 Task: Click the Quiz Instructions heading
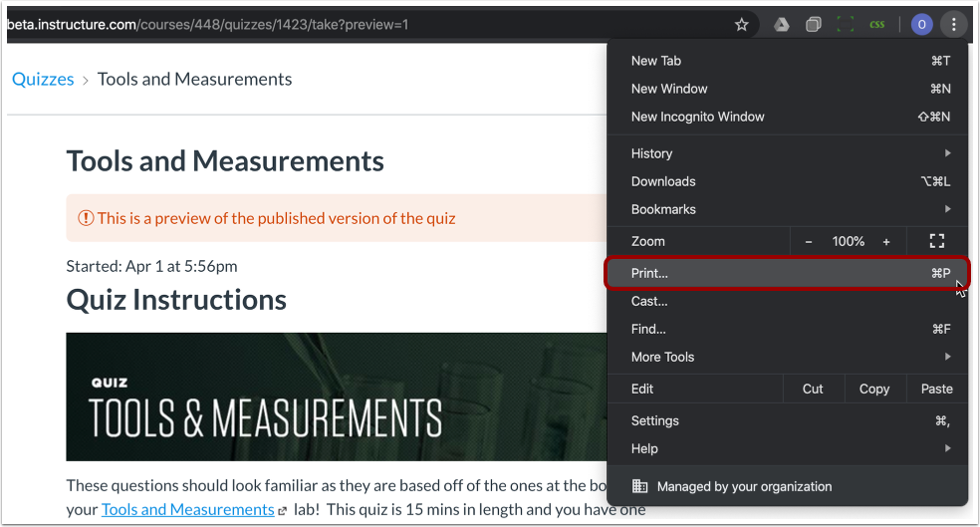176,300
